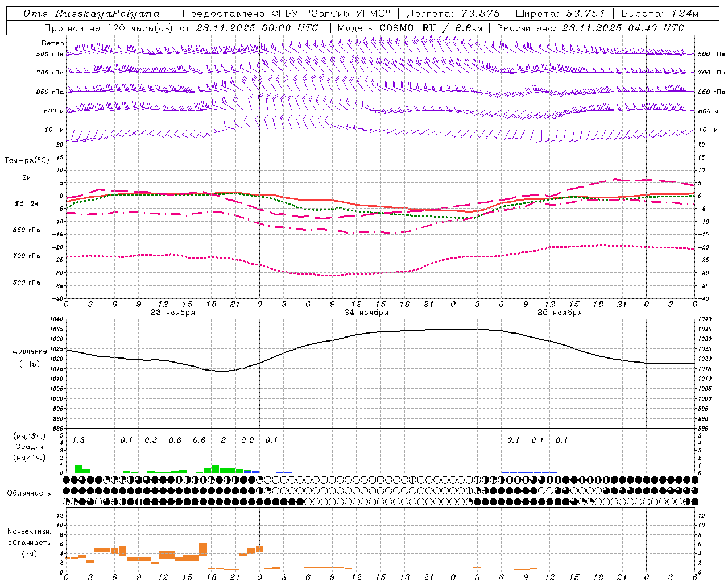Click the '850 гПа' temperature legend label
This screenshot has width=728, height=582.
[x=26, y=230]
